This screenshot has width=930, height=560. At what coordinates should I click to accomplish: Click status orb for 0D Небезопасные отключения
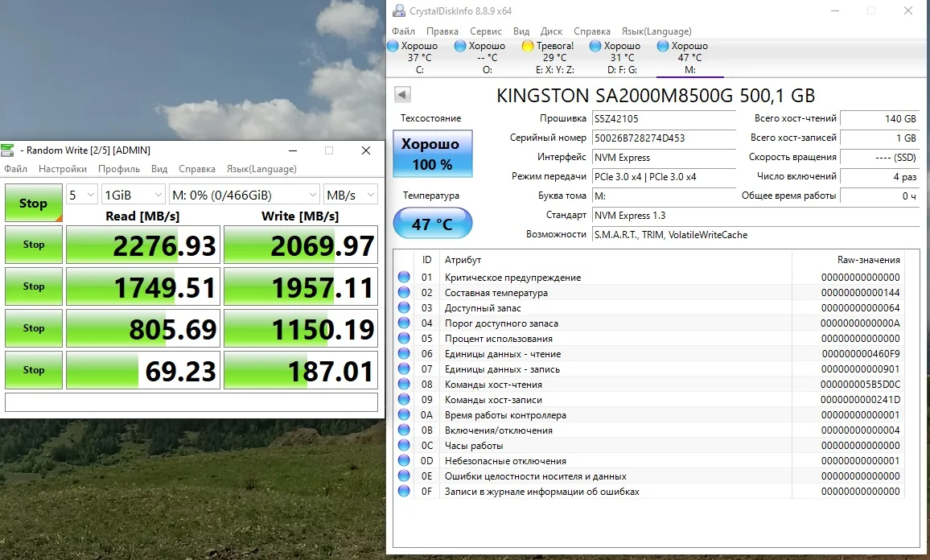point(404,461)
